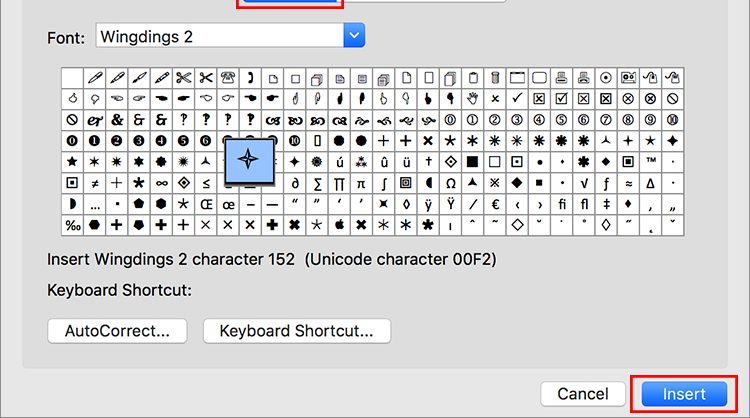Click Insert to add the symbol

point(684,394)
